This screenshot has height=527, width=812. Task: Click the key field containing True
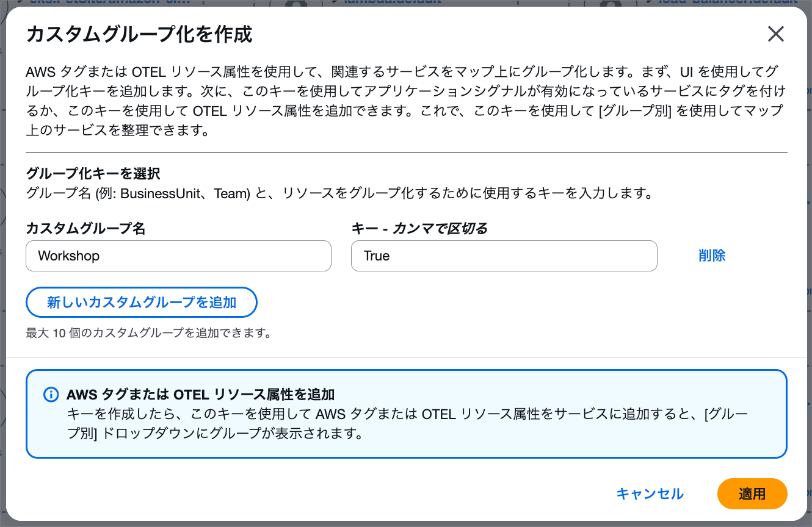504,256
